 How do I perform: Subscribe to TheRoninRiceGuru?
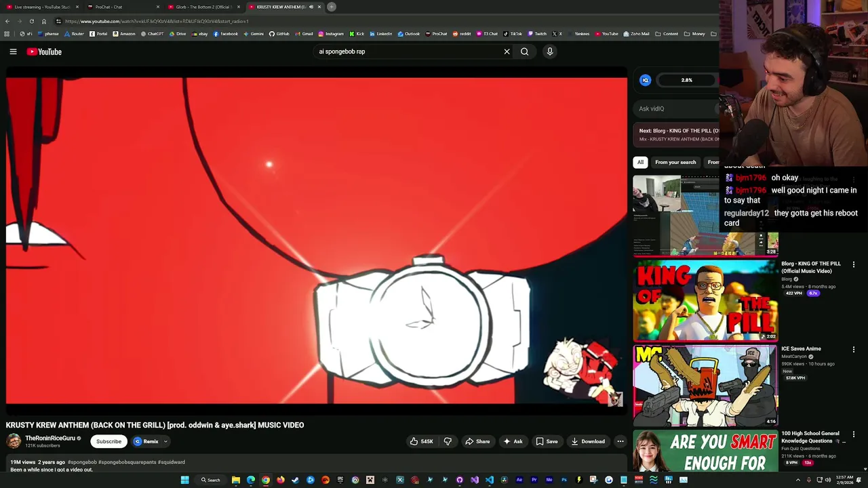[108, 441]
